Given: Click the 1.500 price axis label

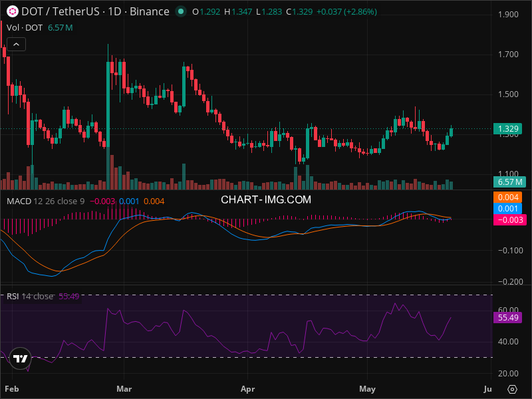Looking at the screenshot, I should [508, 94].
